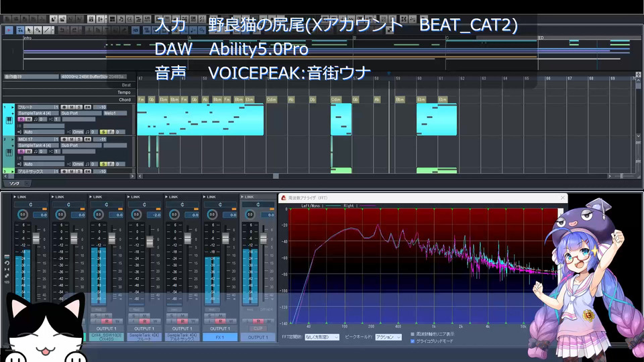Toggle yellow S button on MIDI 17 track
The image size is (644, 362).
(x=103, y=164)
